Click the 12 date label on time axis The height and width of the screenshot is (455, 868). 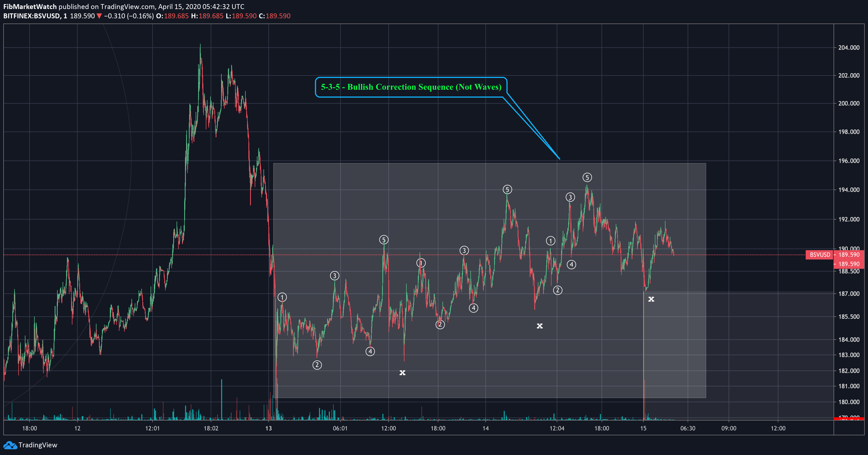coord(78,428)
